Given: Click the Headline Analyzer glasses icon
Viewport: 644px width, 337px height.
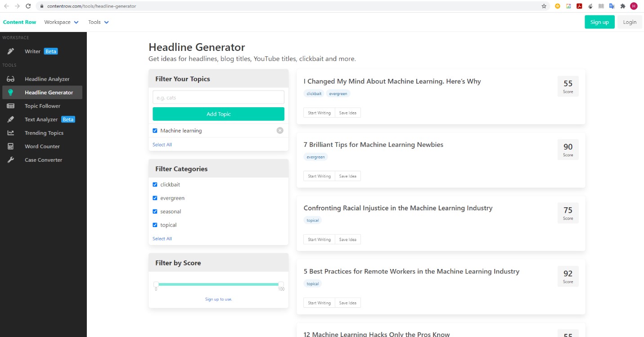Looking at the screenshot, I should pyautogui.click(x=10, y=79).
